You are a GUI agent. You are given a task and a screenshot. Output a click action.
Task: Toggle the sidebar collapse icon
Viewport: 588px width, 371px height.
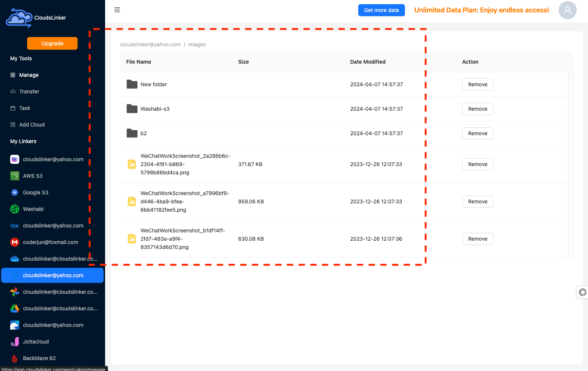click(x=117, y=10)
